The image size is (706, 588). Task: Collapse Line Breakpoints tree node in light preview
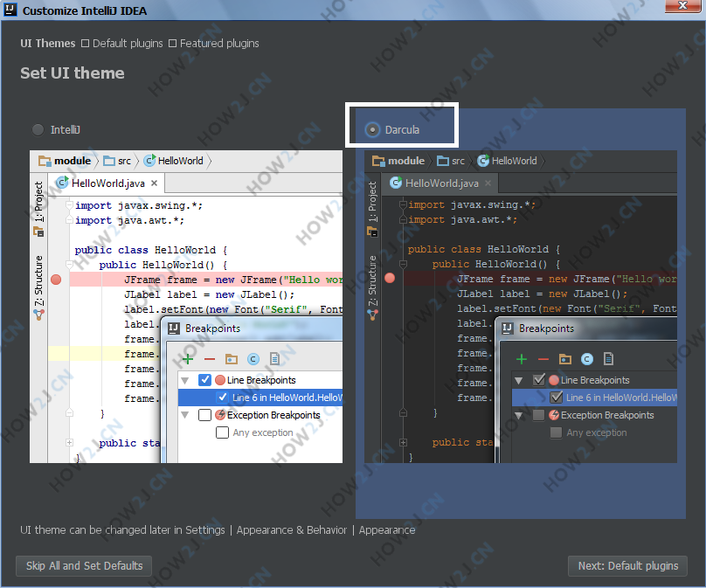[x=184, y=380]
